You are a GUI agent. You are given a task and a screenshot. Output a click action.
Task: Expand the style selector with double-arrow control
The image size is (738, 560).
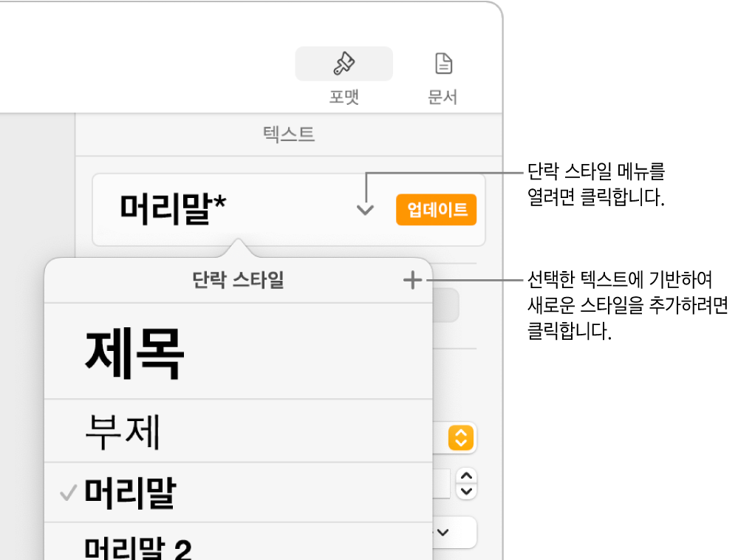coord(461,437)
